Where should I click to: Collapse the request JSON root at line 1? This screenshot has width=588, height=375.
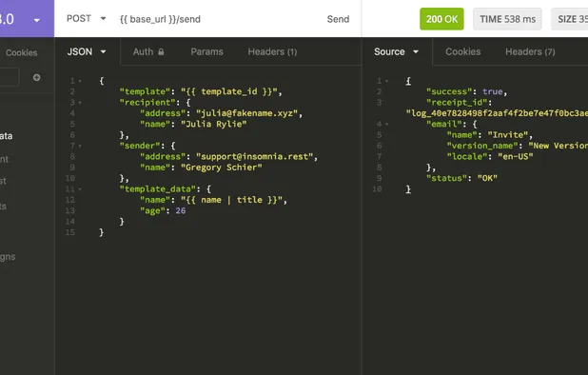(80, 81)
